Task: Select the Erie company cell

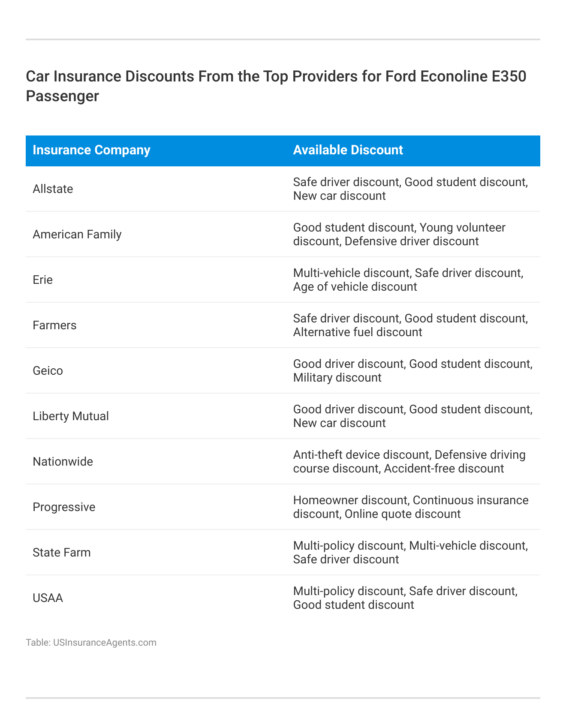Action: [43, 280]
